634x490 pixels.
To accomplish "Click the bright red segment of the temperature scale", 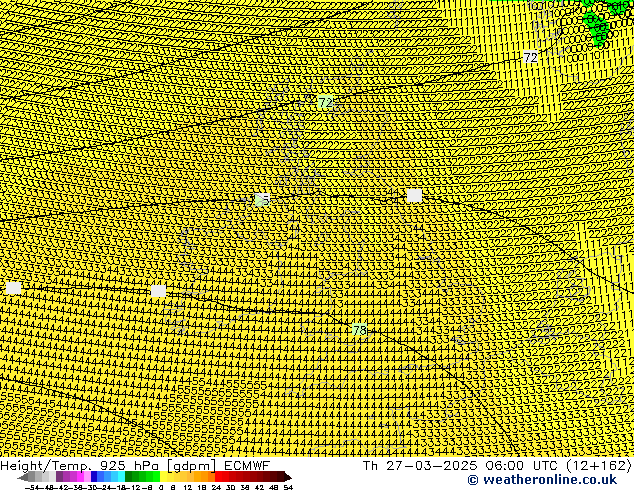I will coord(218,477).
